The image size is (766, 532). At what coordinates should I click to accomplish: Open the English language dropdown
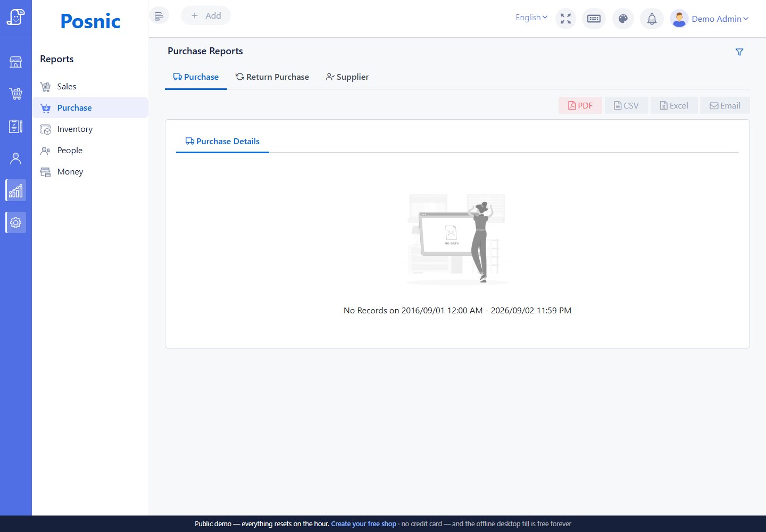click(531, 18)
